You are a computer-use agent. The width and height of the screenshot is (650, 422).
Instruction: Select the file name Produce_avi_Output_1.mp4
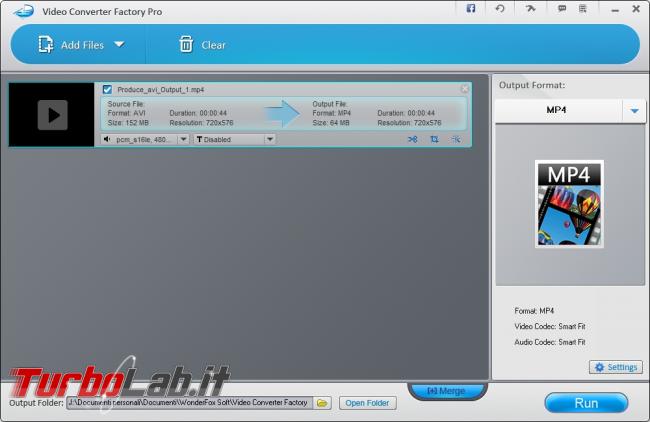coord(160,90)
